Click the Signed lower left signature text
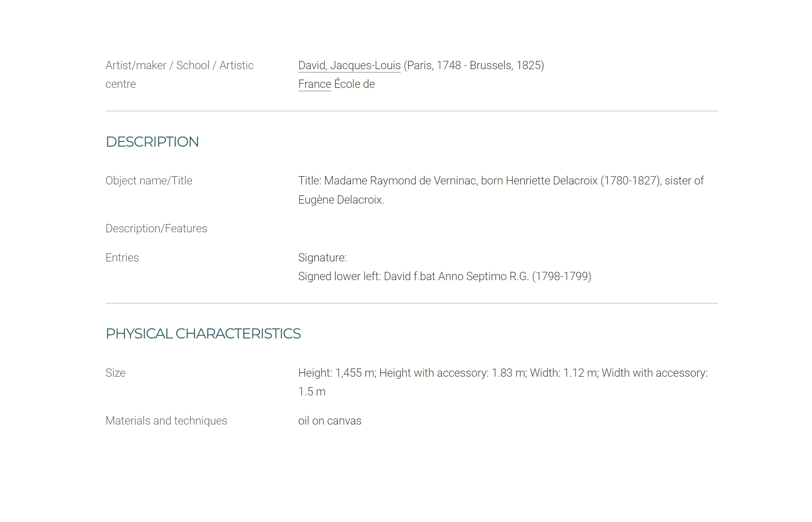This screenshot has height=522, width=812. point(445,276)
